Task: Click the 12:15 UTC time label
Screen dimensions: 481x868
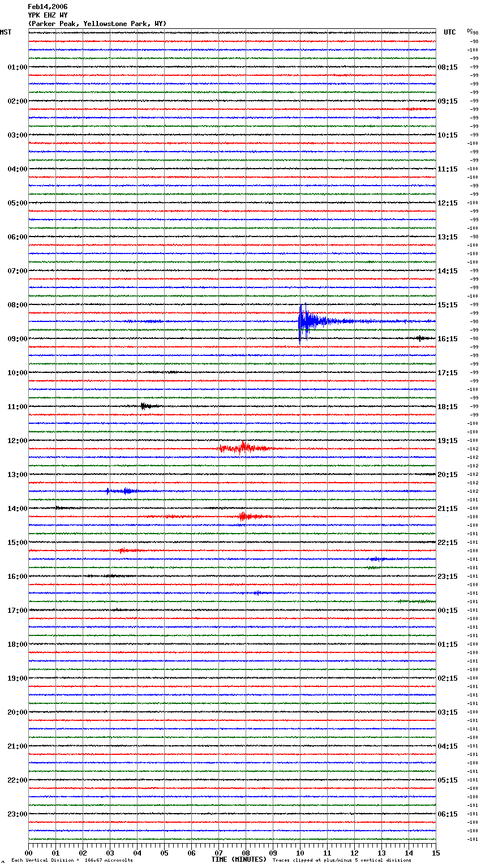Action: pyautogui.click(x=448, y=203)
